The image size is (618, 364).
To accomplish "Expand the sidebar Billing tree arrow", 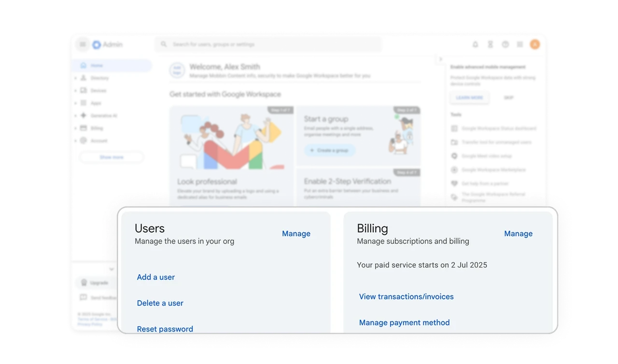I will [x=75, y=128].
